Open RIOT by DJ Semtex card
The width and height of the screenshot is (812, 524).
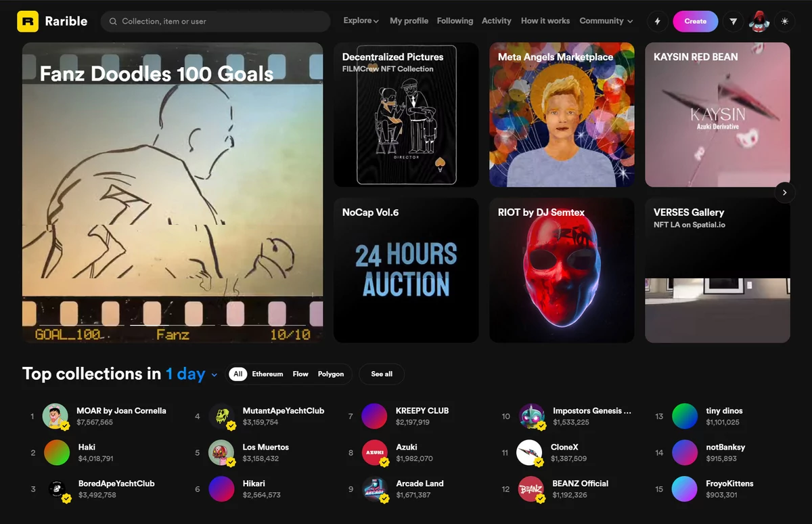point(562,270)
